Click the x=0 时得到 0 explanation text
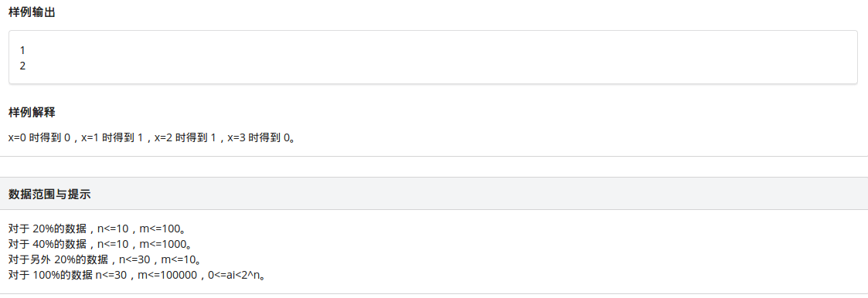Viewport: 868px width, 298px height. click(x=39, y=138)
